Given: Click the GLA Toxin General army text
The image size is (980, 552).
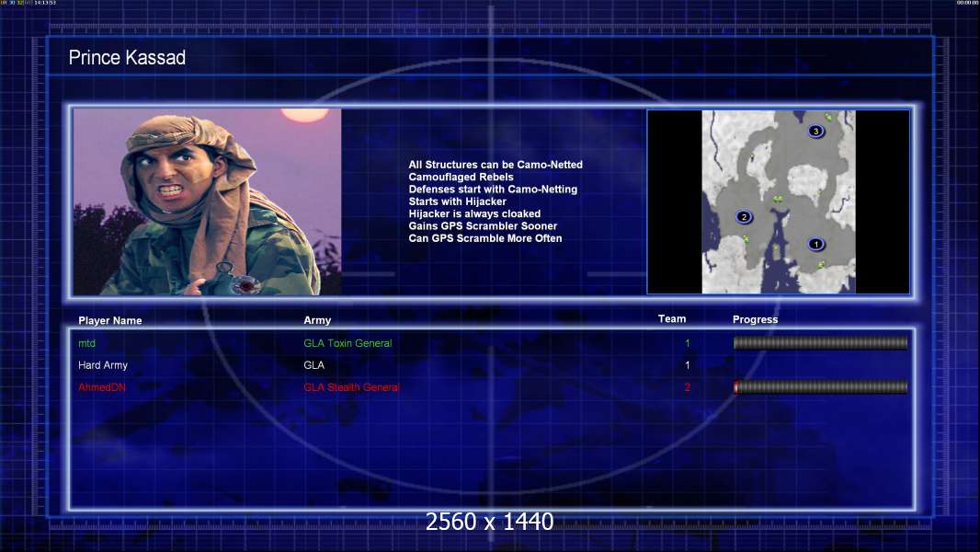Looking at the screenshot, I should click(x=348, y=343).
